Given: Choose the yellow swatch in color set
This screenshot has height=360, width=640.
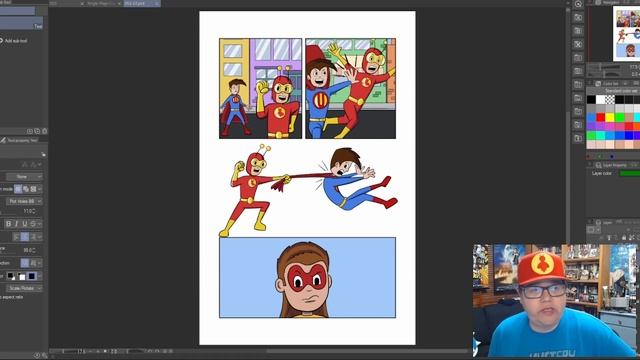Looking at the screenshot, I should pos(610,118).
